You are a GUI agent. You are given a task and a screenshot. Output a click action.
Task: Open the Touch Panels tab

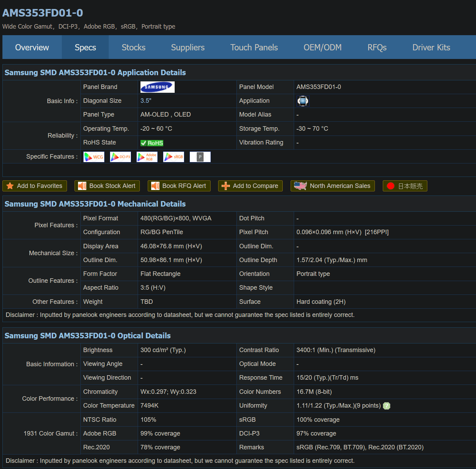[x=254, y=47]
